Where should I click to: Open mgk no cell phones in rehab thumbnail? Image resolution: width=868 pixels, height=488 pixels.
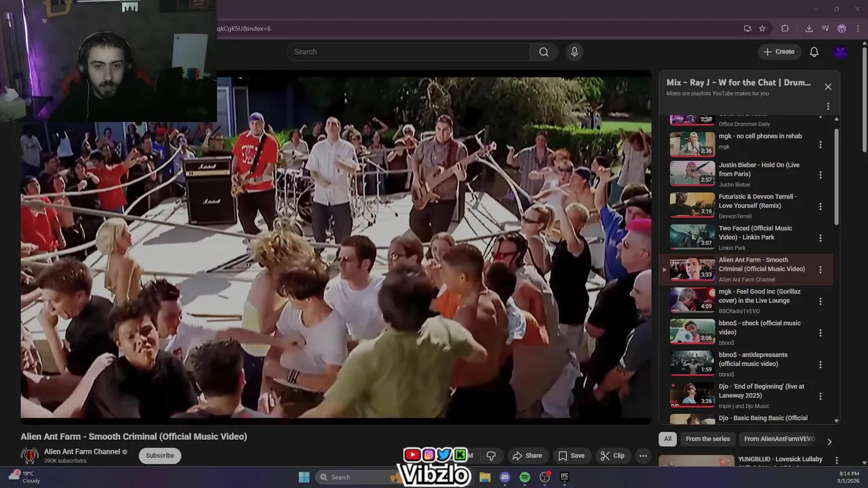click(692, 144)
